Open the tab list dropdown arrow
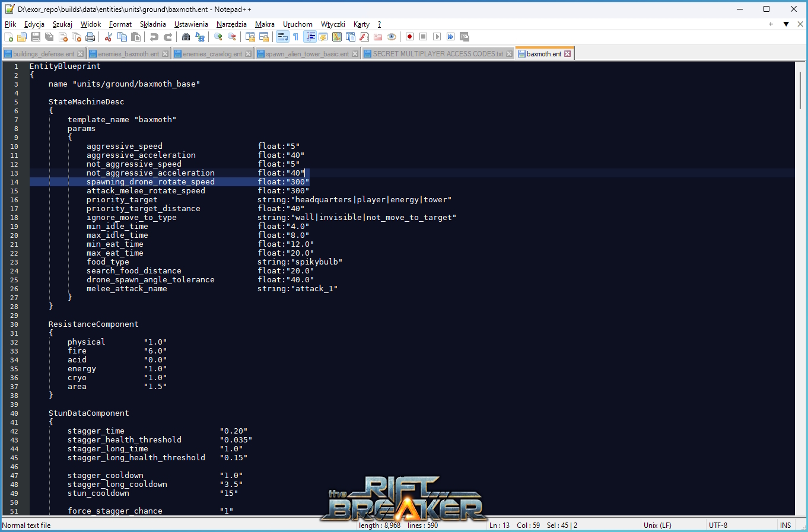Image resolution: width=808 pixels, height=532 pixels. (x=786, y=24)
